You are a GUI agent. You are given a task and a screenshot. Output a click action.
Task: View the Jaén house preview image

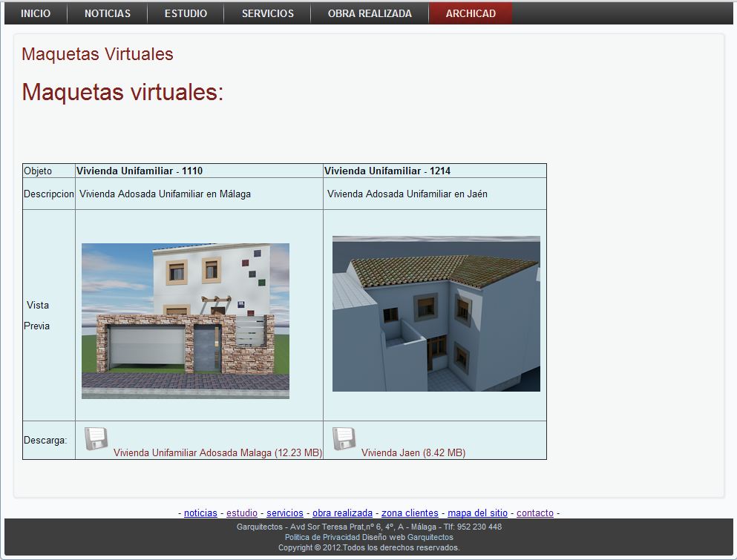click(436, 314)
